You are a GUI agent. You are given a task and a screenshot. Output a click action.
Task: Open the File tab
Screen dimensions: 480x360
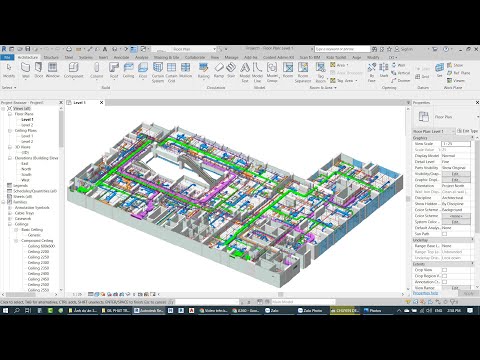(x=7, y=57)
